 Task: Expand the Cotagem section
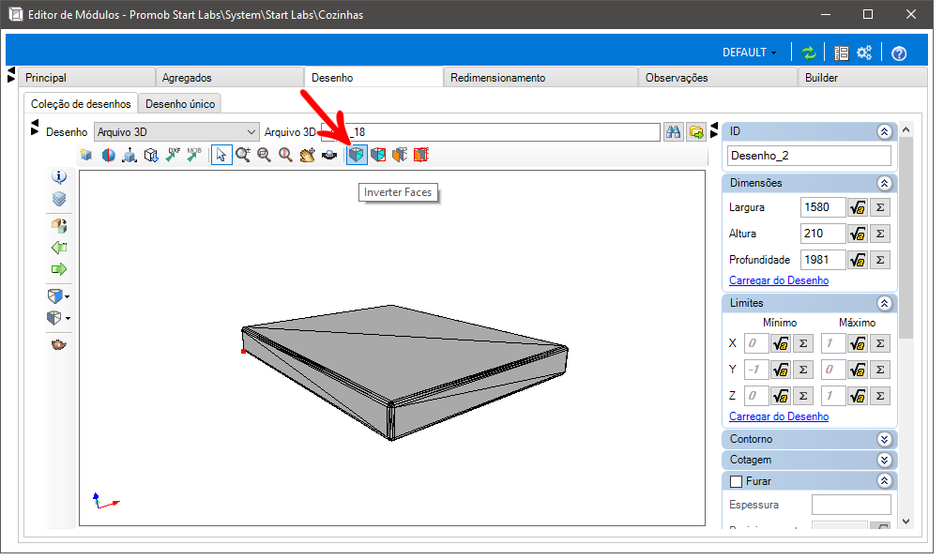tap(884, 461)
